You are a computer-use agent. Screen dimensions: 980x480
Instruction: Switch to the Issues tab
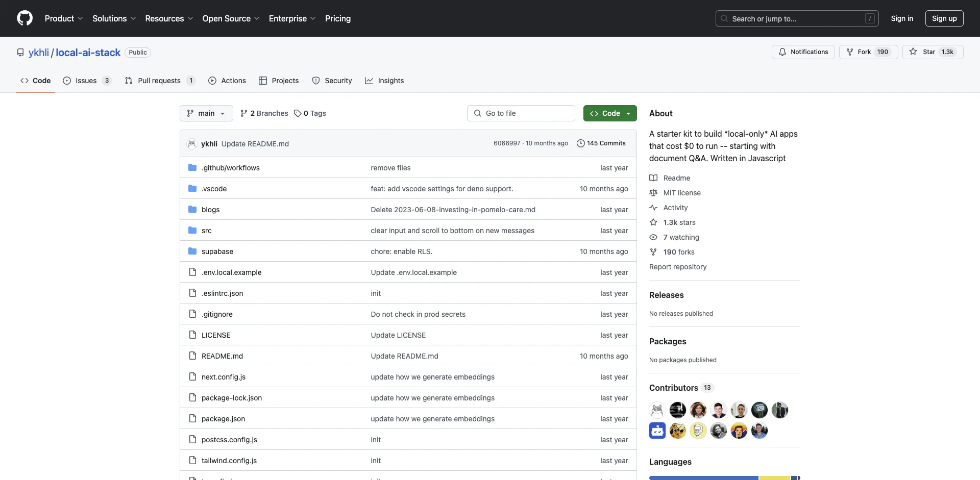pos(87,81)
